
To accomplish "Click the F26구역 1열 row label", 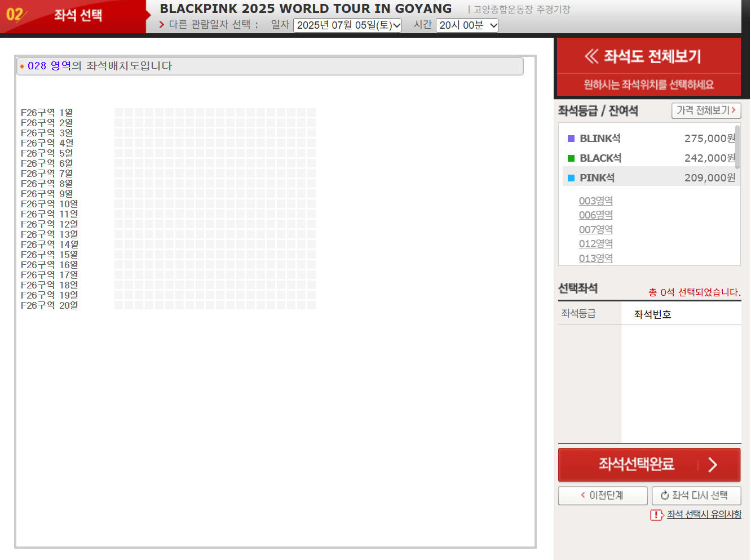I will click(x=47, y=113).
